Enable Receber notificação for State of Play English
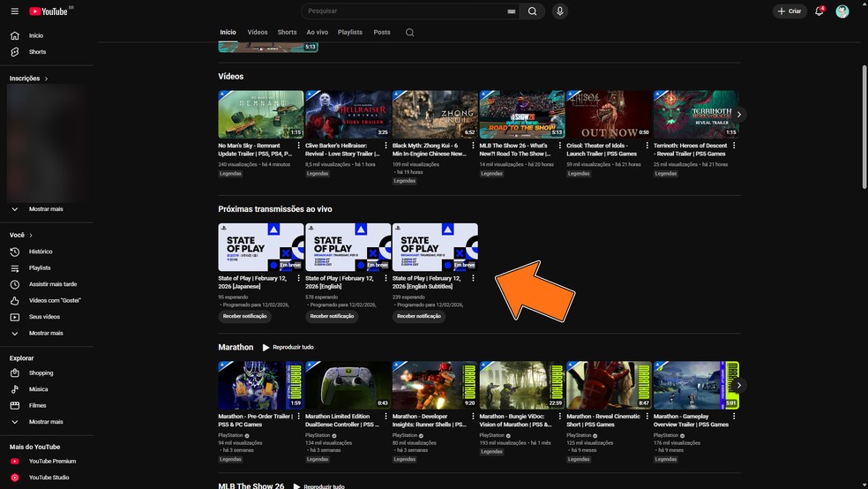 pyautogui.click(x=332, y=316)
